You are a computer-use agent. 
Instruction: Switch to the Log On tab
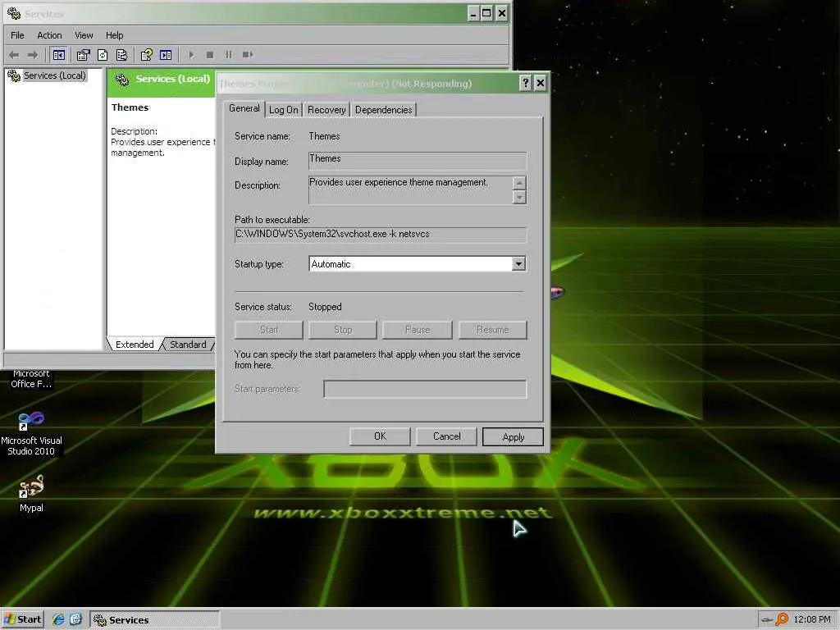(x=283, y=110)
